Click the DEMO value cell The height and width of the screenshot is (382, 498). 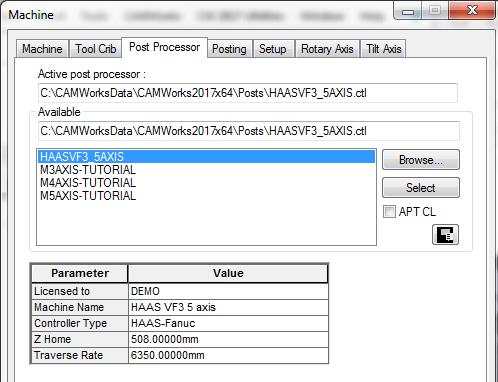click(x=228, y=291)
